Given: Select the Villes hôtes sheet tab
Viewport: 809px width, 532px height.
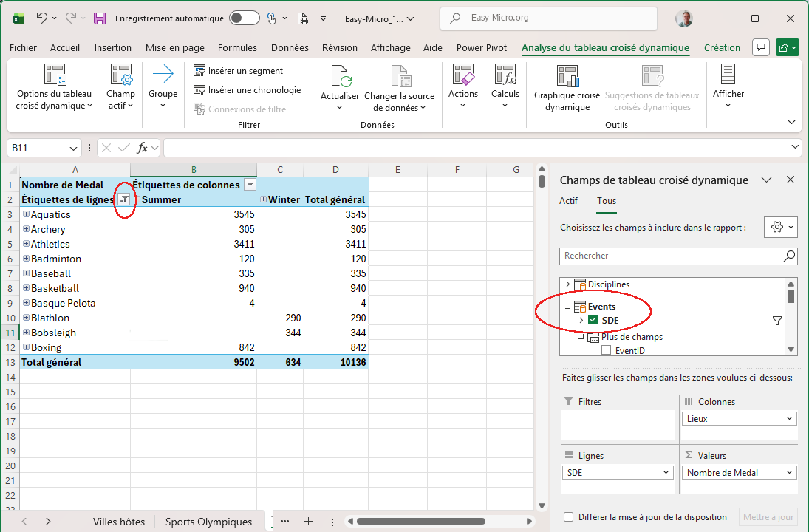Looking at the screenshot, I should tap(119, 522).
